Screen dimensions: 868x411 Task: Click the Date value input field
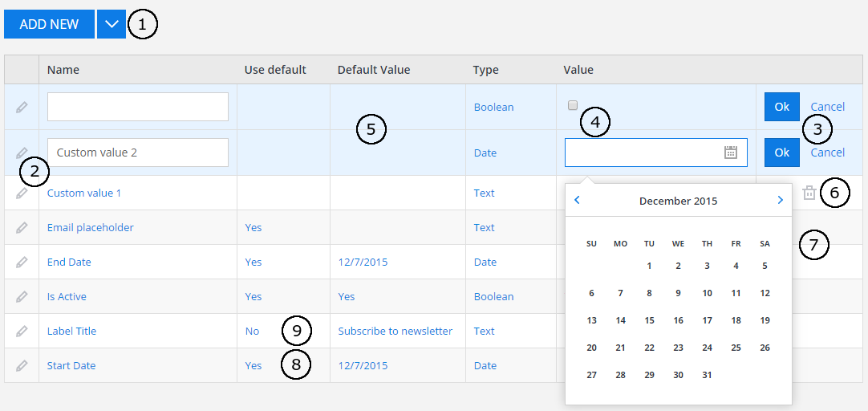coord(656,153)
